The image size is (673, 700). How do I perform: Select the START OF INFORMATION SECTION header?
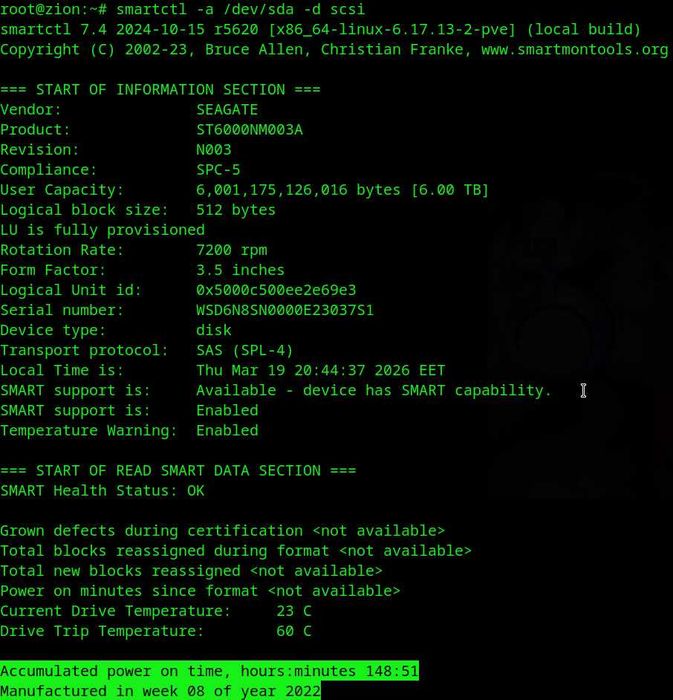(160, 89)
